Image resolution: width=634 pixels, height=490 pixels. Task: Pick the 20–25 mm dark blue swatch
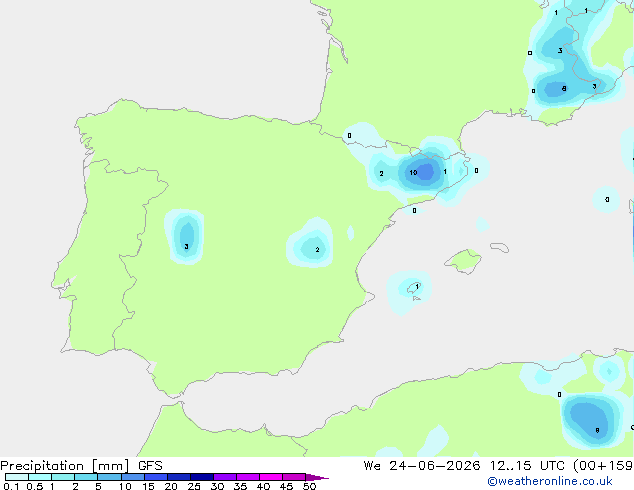pos(179,477)
